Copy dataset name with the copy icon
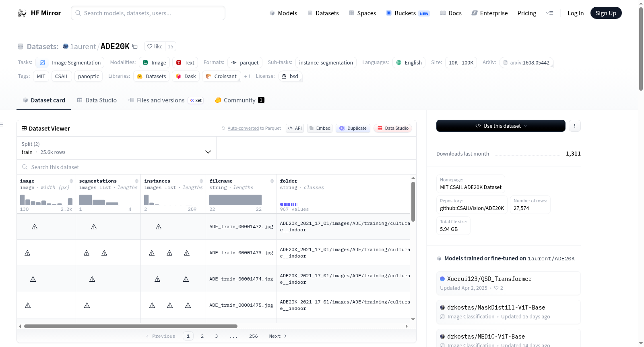 click(x=135, y=46)
